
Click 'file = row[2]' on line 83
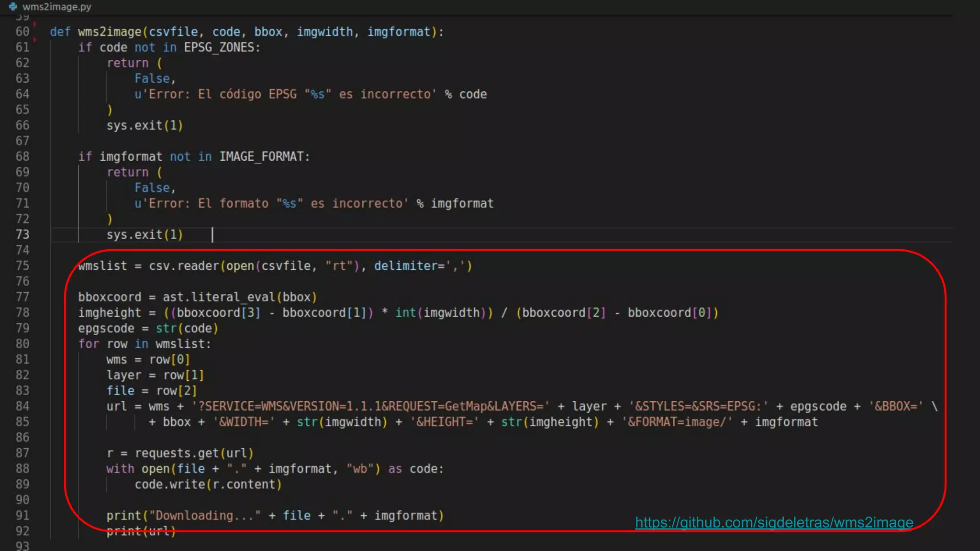(152, 391)
